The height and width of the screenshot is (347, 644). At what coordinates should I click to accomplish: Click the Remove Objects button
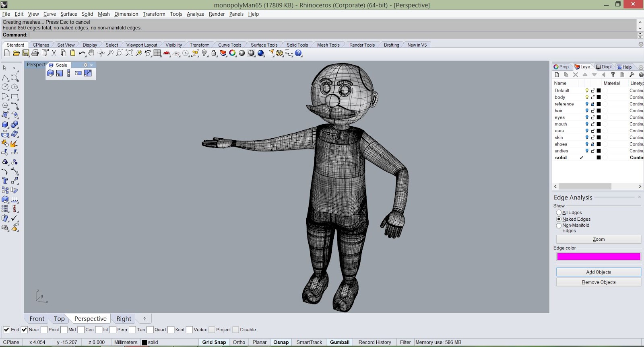click(599, 282)
